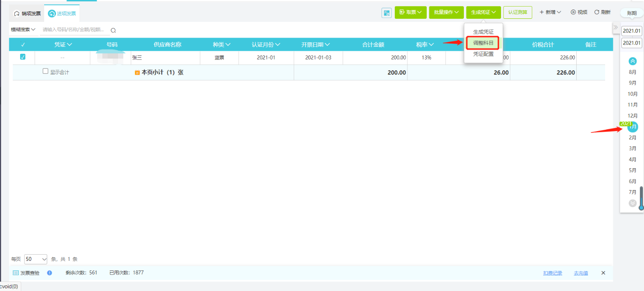The height and width of the screenshot is (291, 644).
Task: Click the 备注 column header
Action: pyautogui.click(x=591, y=45)
